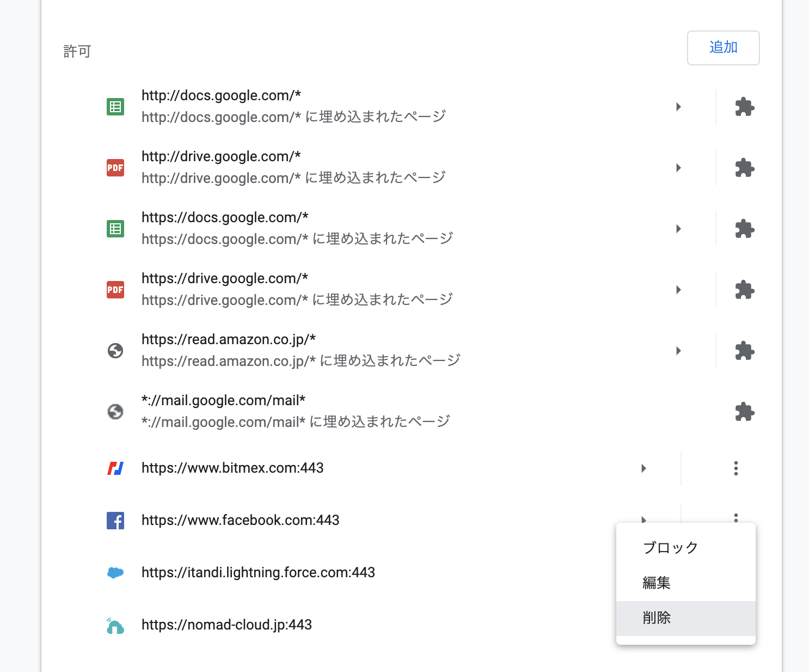This screenshot has height=672, width=809.
Task: Click Sheets favicon of http://docs.google.com/*
Action: click(x=115, y=107)
